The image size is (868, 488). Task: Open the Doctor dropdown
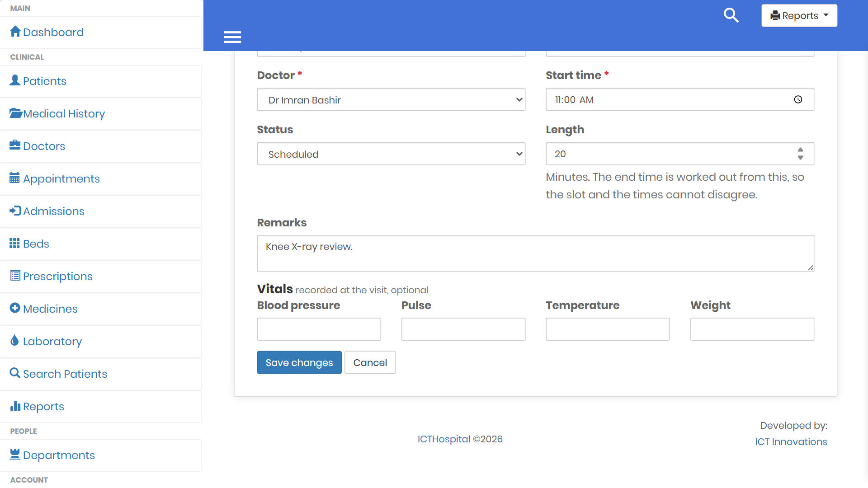coord(391,99)
